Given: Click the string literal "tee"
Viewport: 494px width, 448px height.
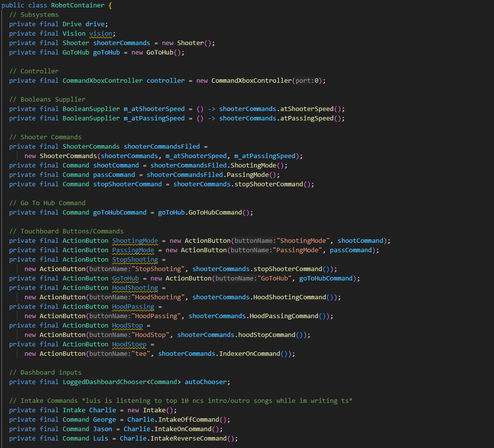Looking at the screenshot, I should (x=141, y=354).
